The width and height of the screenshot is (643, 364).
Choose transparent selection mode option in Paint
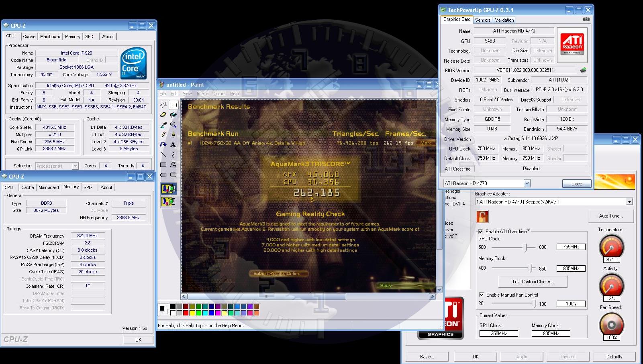[x=168, y=201]
